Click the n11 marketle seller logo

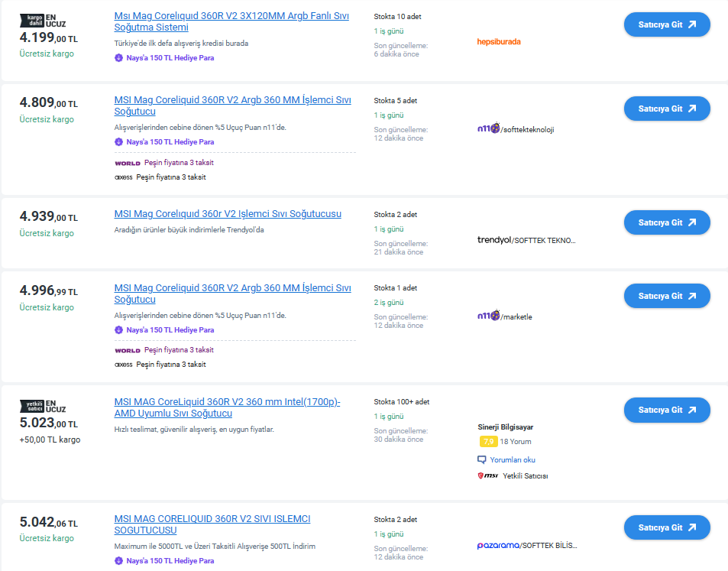[488, 316]
